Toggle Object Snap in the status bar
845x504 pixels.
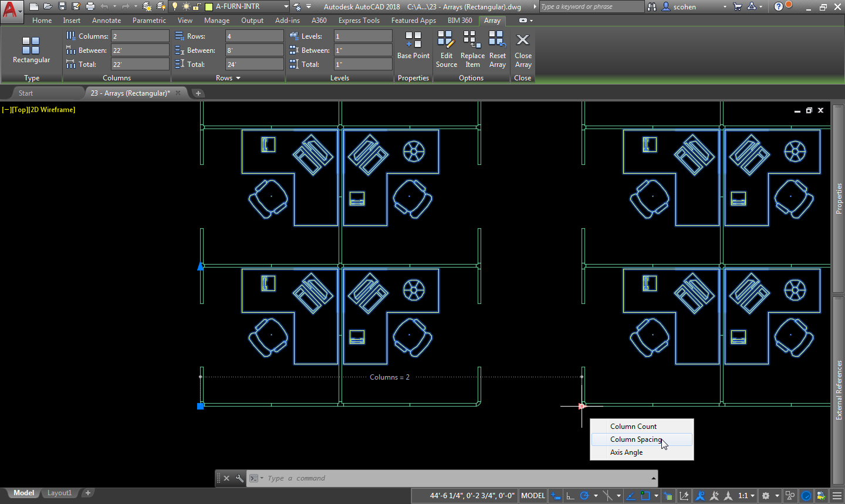tap(644, 495)
